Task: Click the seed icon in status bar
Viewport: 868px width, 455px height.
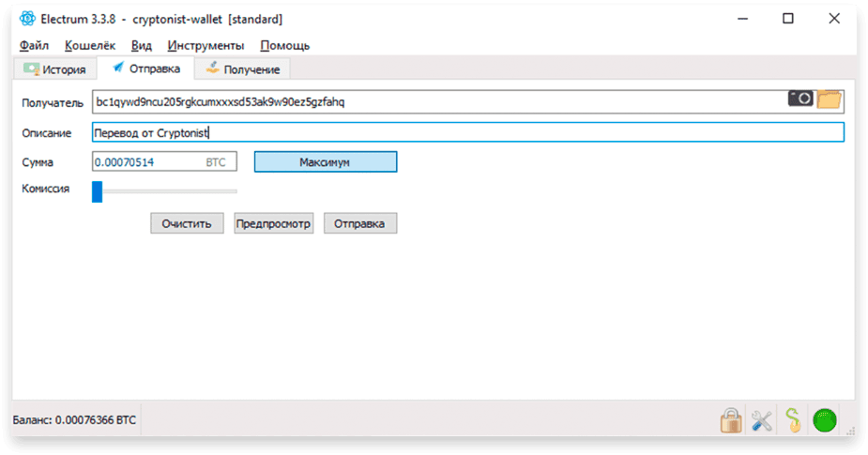Action: click(793, 420)
